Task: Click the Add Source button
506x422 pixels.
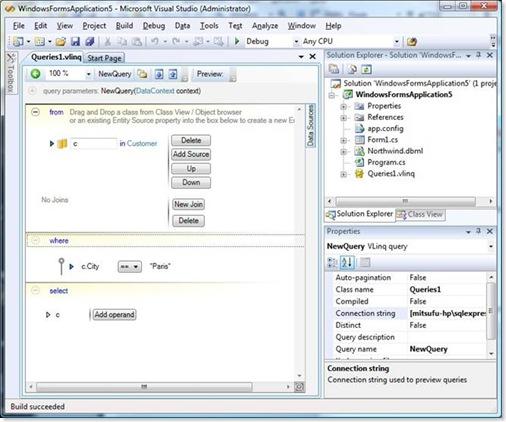Action: point(191,154)
